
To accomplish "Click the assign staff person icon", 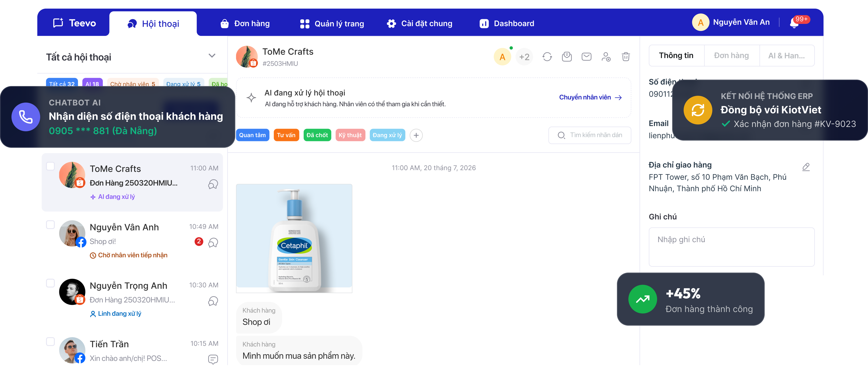I will pos(606,57).
